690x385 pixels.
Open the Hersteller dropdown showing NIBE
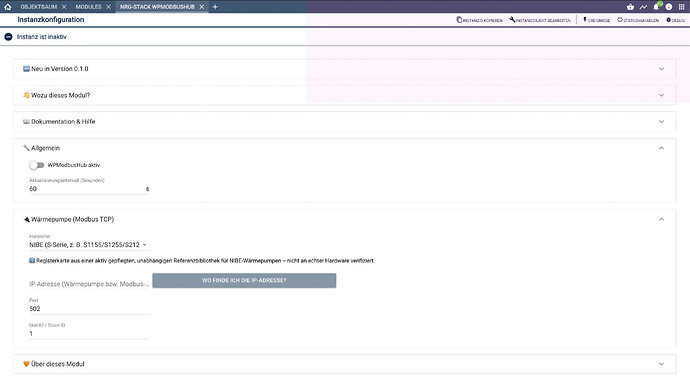click(88, 245)
